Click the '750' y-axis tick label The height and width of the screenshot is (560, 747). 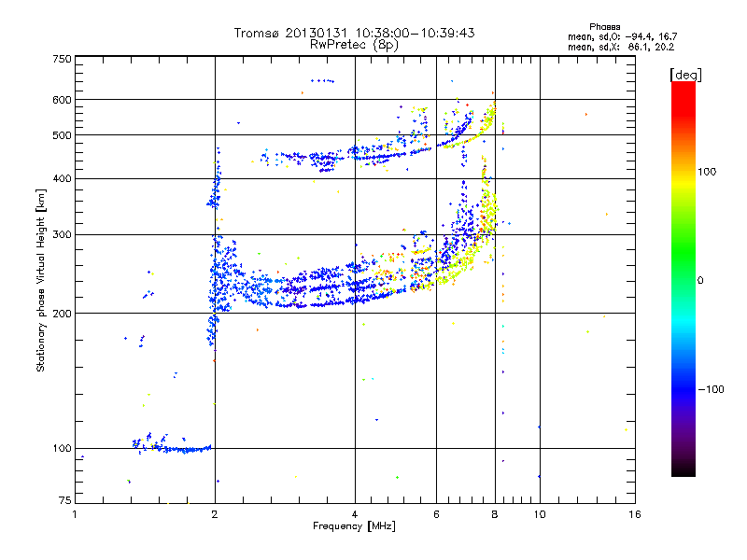[62, 59]
